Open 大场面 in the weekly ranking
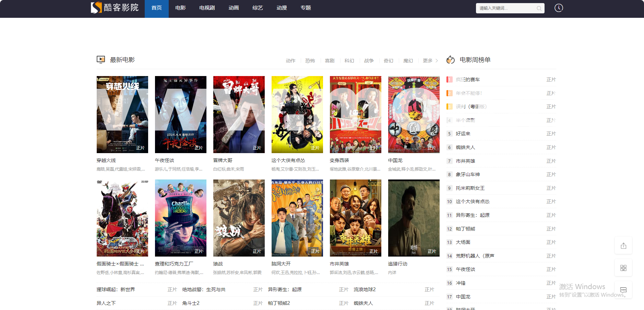This screenshot has height=310, width=644. (463, 242)
